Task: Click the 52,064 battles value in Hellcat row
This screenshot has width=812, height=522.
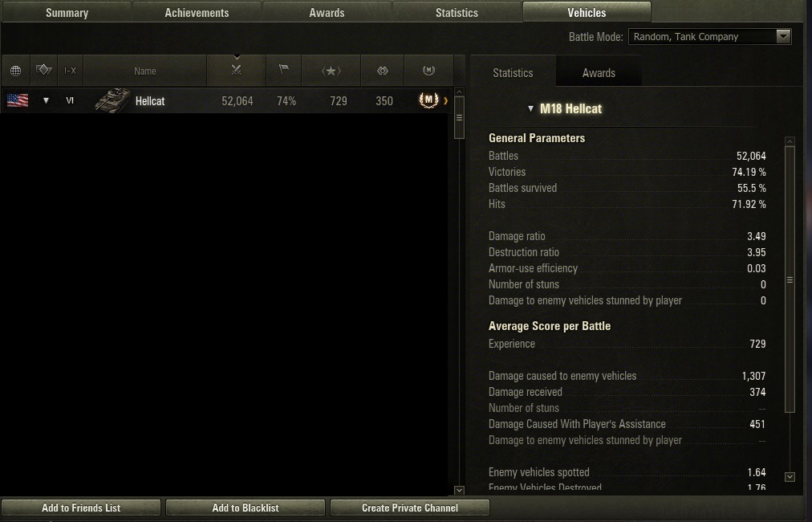Action: point(238,101)
